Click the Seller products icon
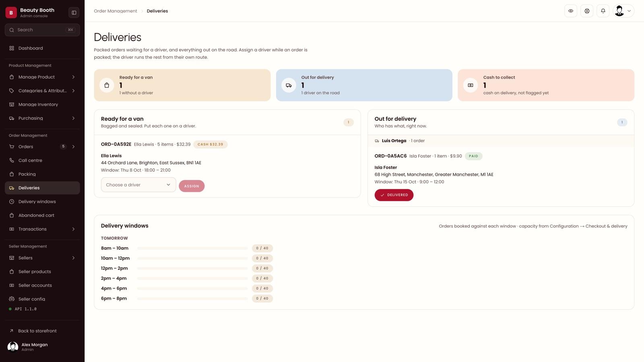 coord(12,271)
